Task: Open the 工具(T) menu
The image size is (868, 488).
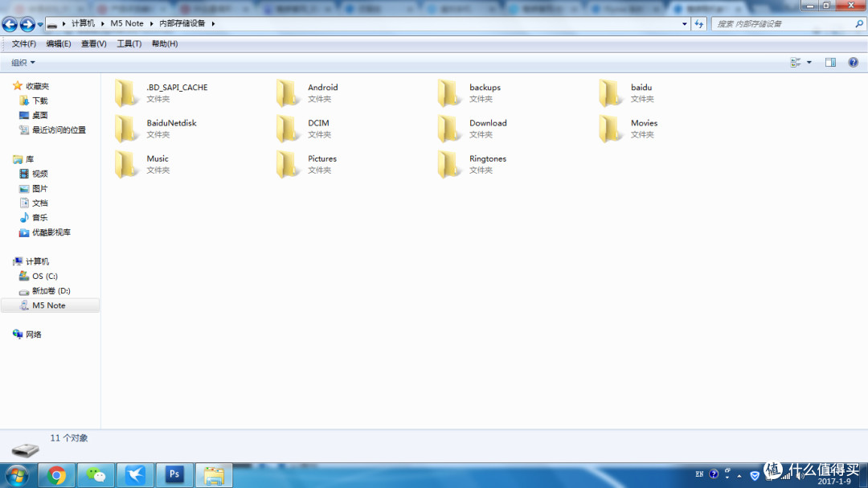Action: (x=129, y=43)
